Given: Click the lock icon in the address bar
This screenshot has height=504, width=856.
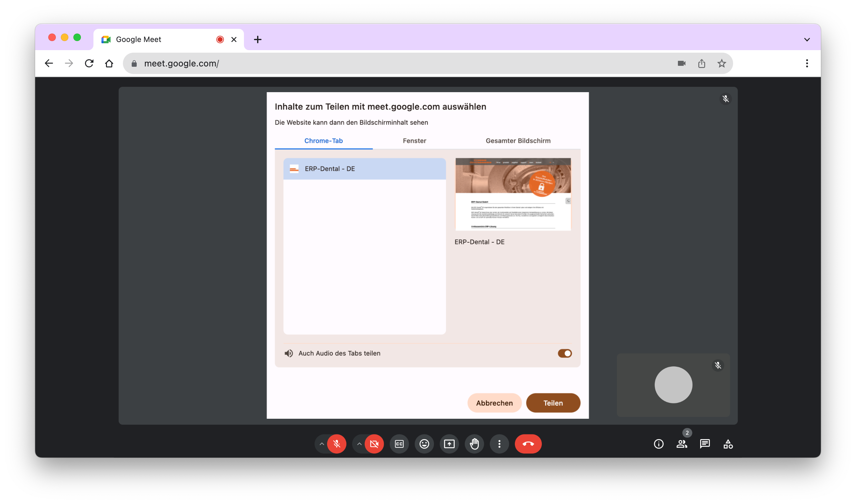Looking at the screenshot, I should point(134,64).
